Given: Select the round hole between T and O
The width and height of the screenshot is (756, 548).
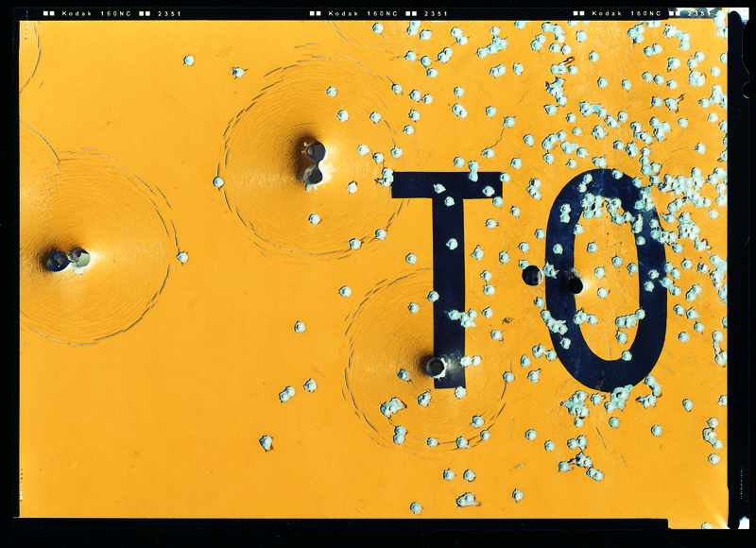Looking at the screenshot, I should click(x=532, y=275).
